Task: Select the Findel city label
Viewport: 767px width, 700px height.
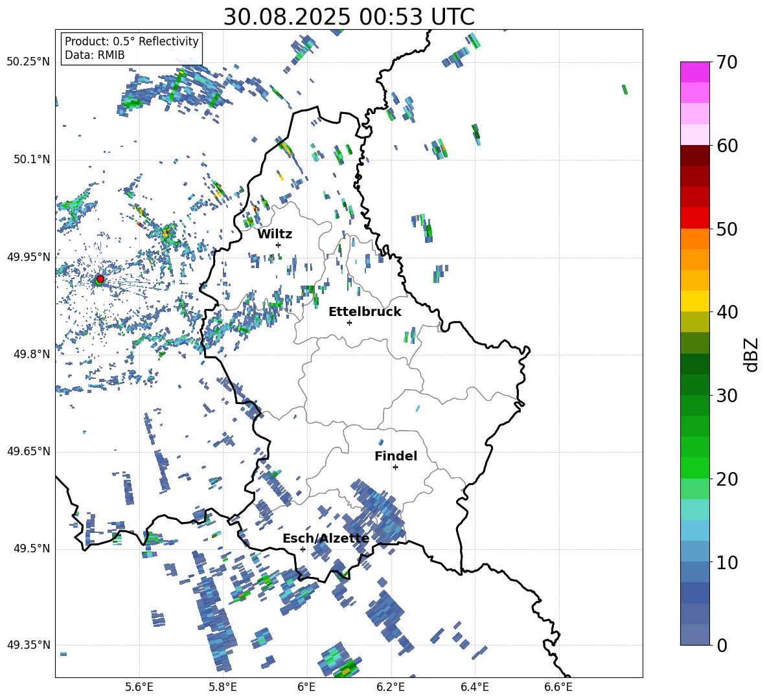Action: (x=396, y=456)
